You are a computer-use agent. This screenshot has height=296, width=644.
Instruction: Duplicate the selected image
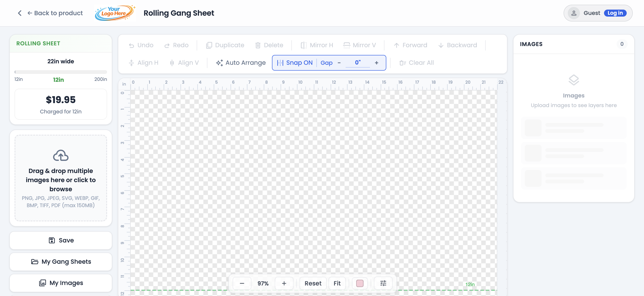[225, 45]
